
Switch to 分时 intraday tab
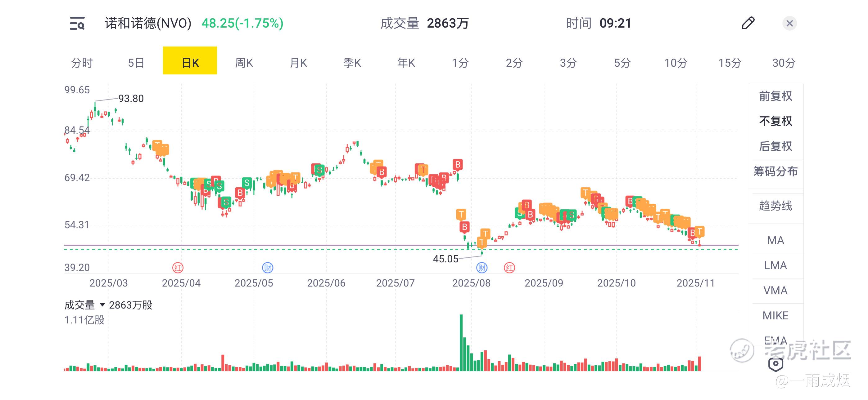(82, 63)
